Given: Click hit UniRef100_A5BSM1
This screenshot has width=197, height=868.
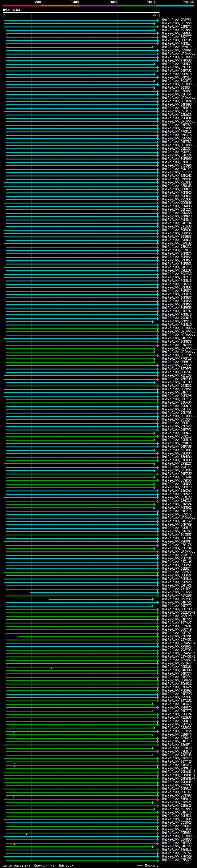Looking at the screenshot, I should click(x=176, y=636).
